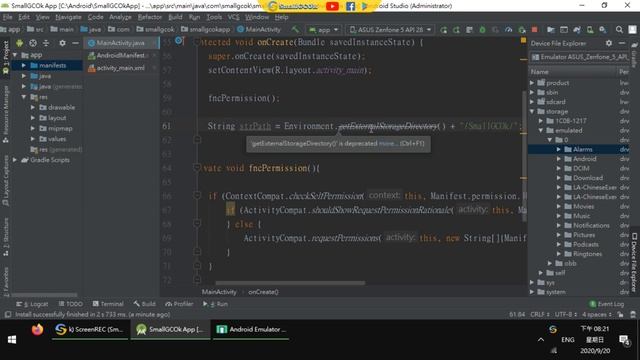
Task: Click the green Debug bug icon
Action: 482,29
